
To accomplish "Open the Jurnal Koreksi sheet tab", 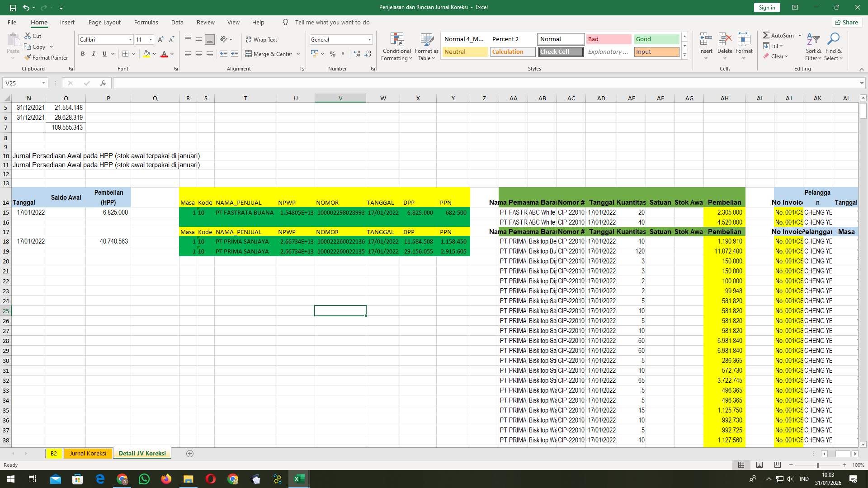I will (88, 453).
